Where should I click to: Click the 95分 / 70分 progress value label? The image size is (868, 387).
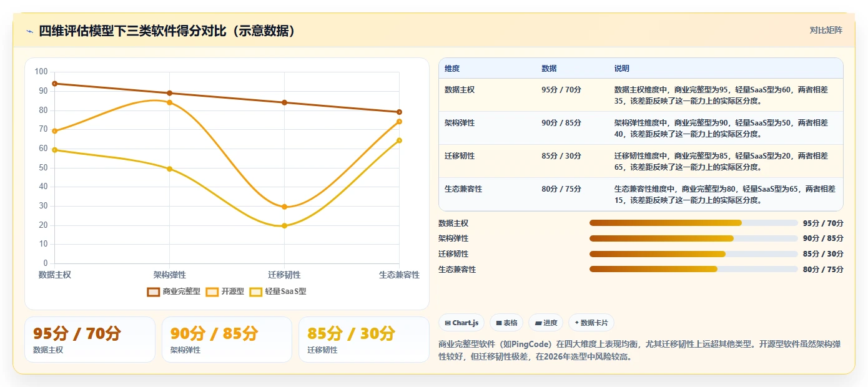[823, 223]
